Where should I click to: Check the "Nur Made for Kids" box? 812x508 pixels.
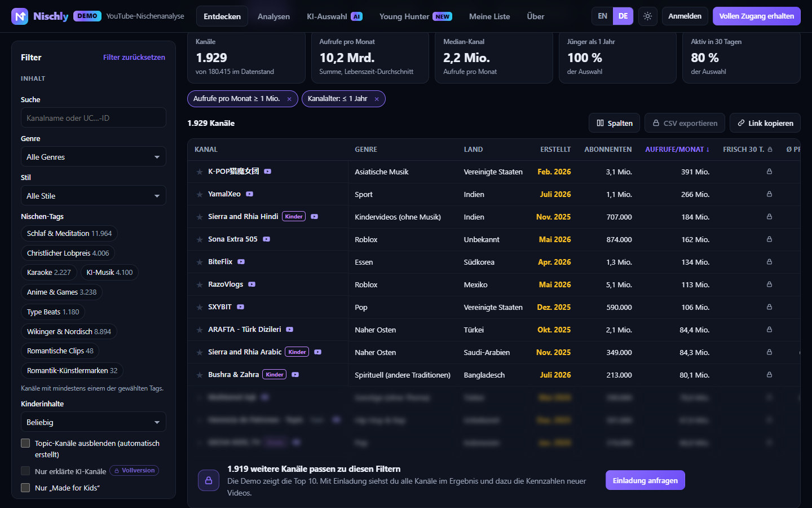click(x=25, y=488)
